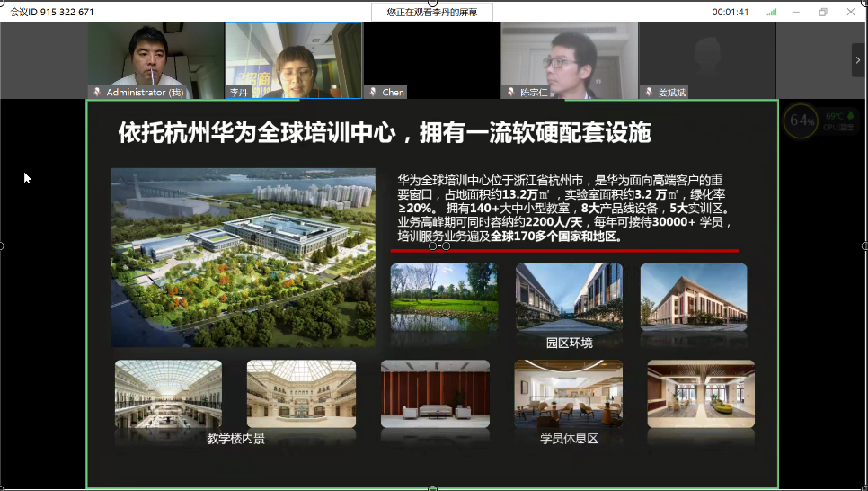Click the 会议ID 915 322 671 label
Image resolution: width=868 pixels, height=491 pixels.
pos(52,12)
